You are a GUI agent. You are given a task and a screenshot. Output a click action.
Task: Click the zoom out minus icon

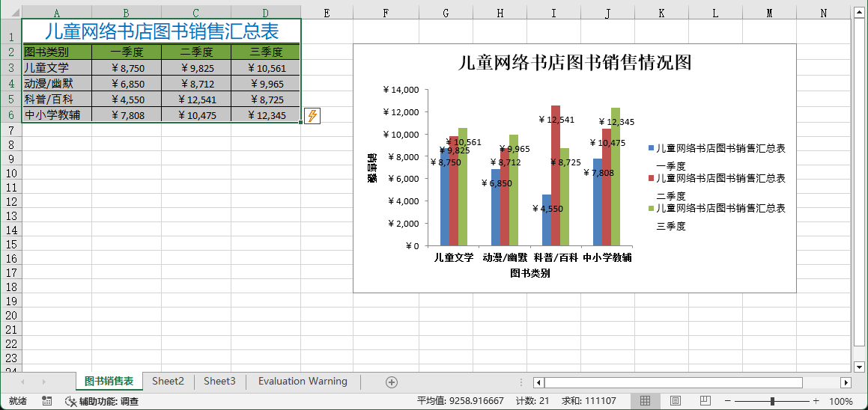728,401
